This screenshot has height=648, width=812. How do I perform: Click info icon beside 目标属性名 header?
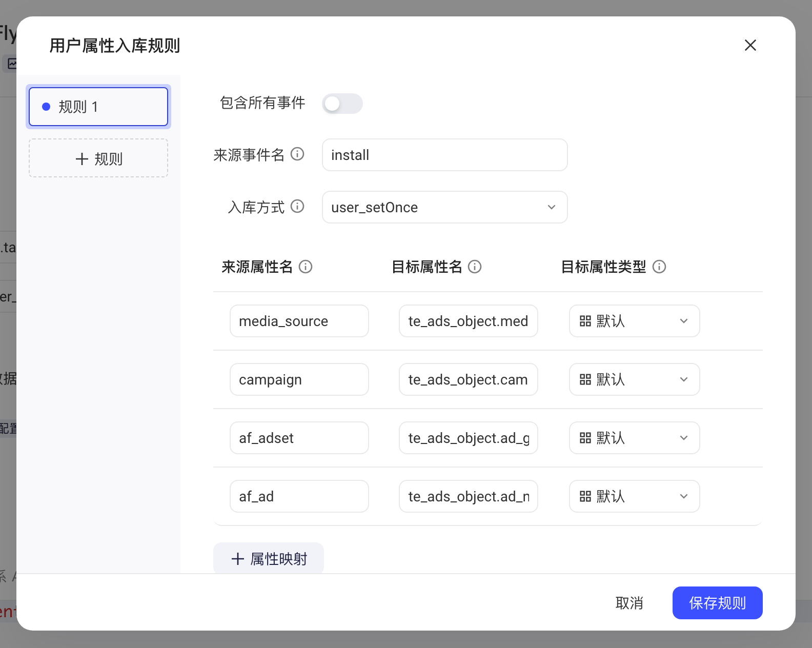[475, 267]
